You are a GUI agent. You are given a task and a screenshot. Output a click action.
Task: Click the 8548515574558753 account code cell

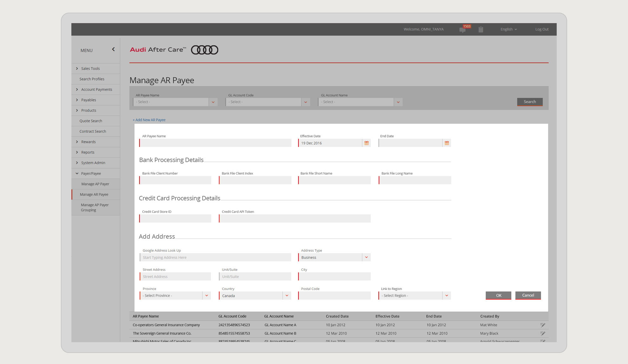[234, 334]
